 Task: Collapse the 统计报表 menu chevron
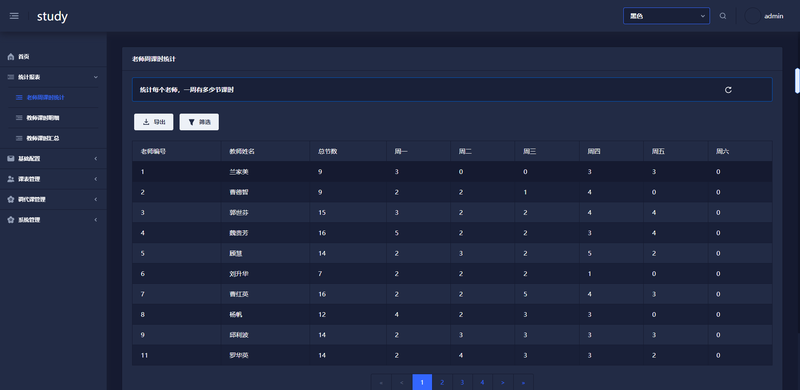[x=95, y=77]
